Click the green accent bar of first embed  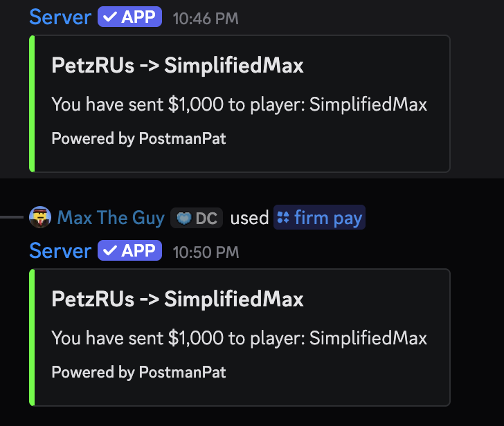32,104
